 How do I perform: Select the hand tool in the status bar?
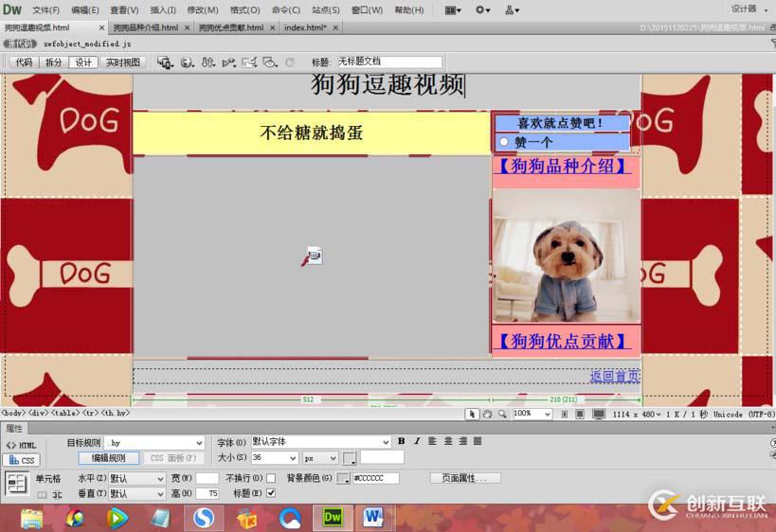point(487,415)
